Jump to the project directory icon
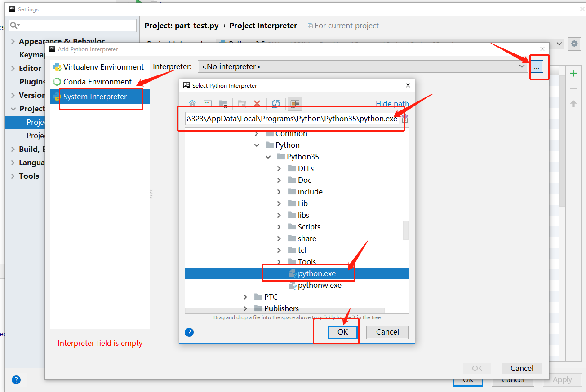This screenshot has width=586, height=392. tap(223, 104)
